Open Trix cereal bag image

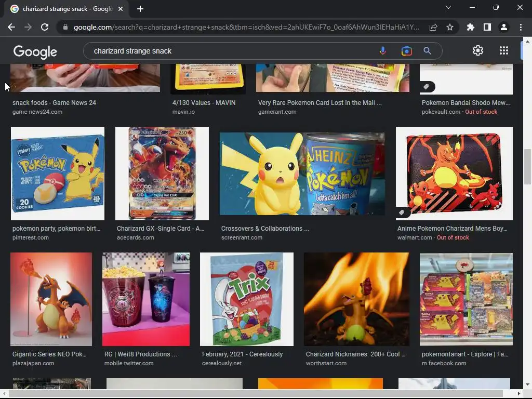pos(247,299)
